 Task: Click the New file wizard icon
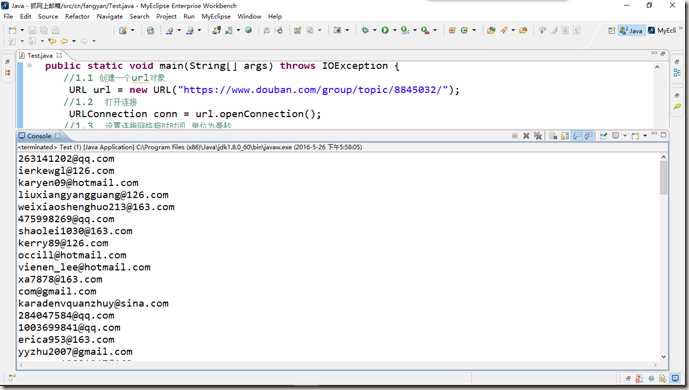pyautogui.click(x=12, y=30)
